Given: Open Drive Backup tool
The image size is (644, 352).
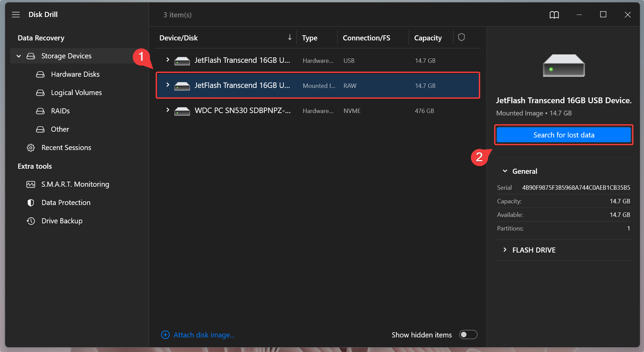Looking at the screenshot, I should coord(62,221).
